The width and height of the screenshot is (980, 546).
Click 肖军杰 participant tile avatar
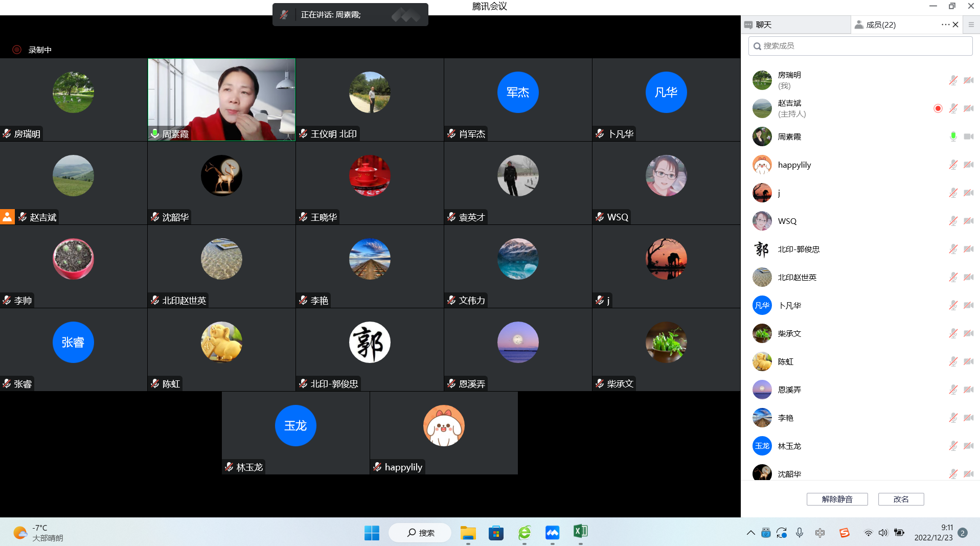coord(518,92)
